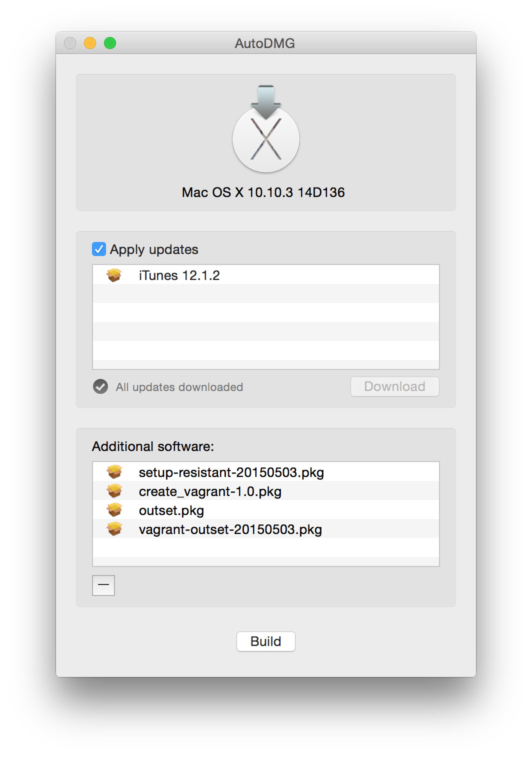Select the iTunes 12.1.2 update row
The image size is (532, 757).
coord(266,275)
